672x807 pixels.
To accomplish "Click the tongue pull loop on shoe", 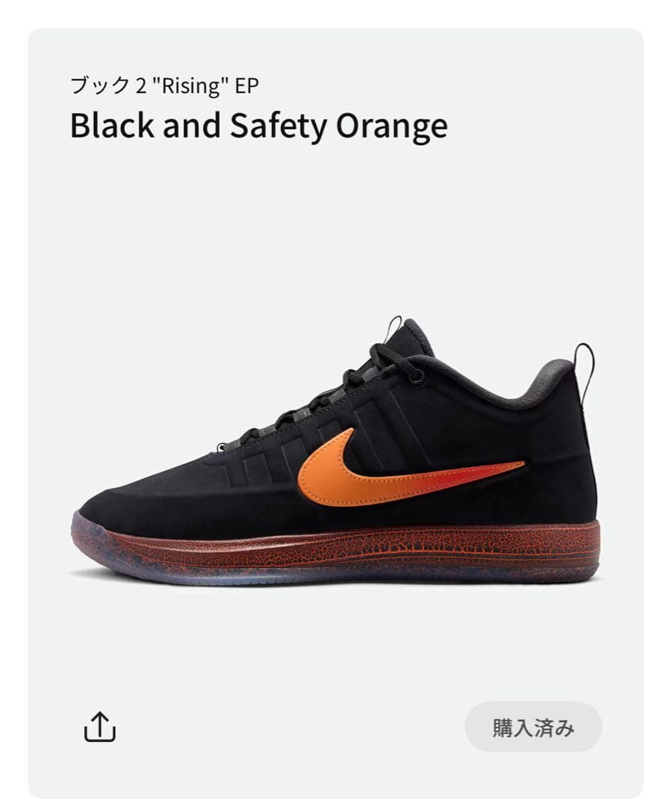I will tap(393, 329).
